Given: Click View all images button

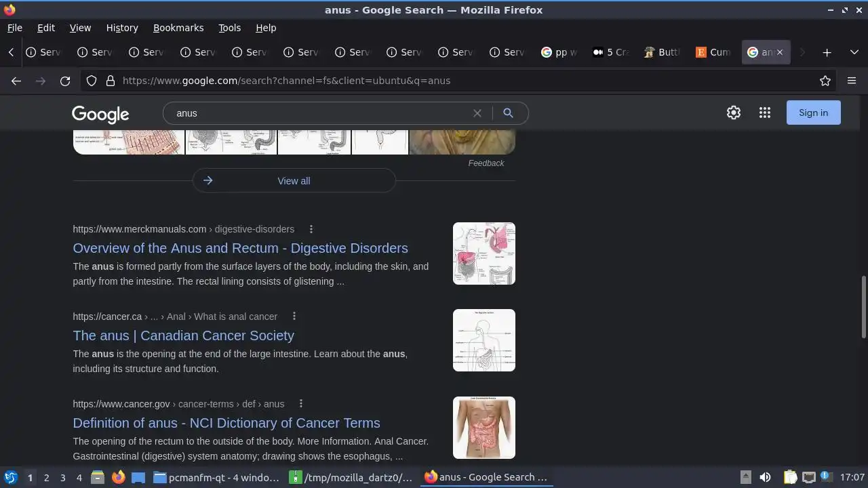Looking at the screenshot, I should point(294,181).
